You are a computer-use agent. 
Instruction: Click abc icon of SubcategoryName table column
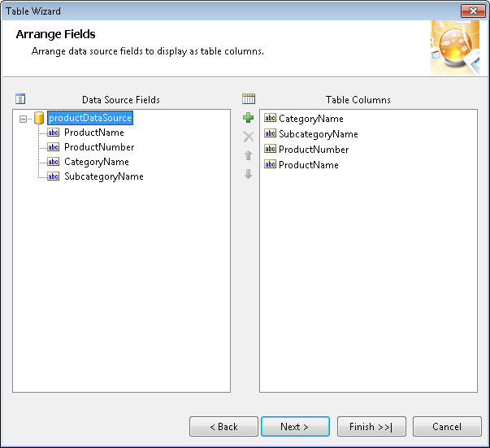point(270,133)
